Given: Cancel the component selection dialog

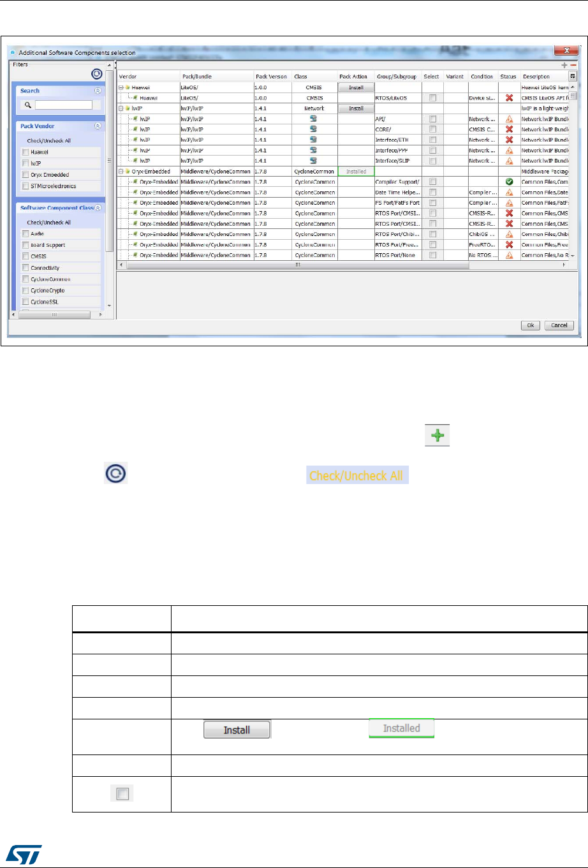Looking at the screenshot, I should click(x=559, y=325).
